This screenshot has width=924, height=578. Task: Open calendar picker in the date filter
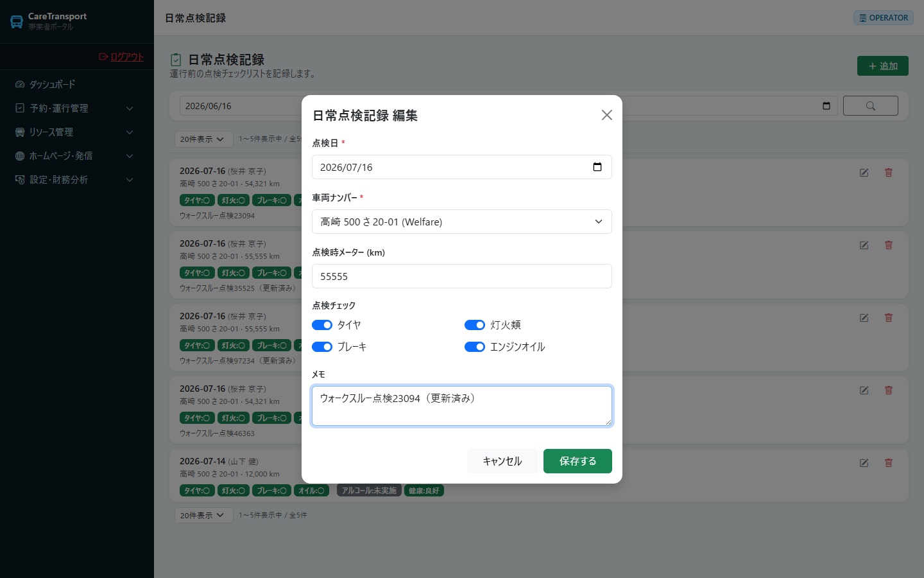(826, 106)
